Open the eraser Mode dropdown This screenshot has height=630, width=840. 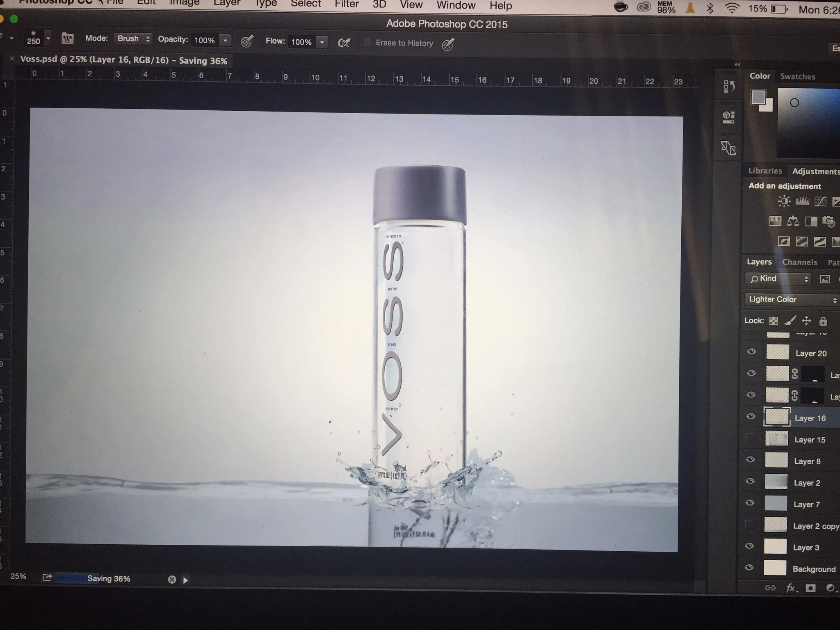point(133,39)
